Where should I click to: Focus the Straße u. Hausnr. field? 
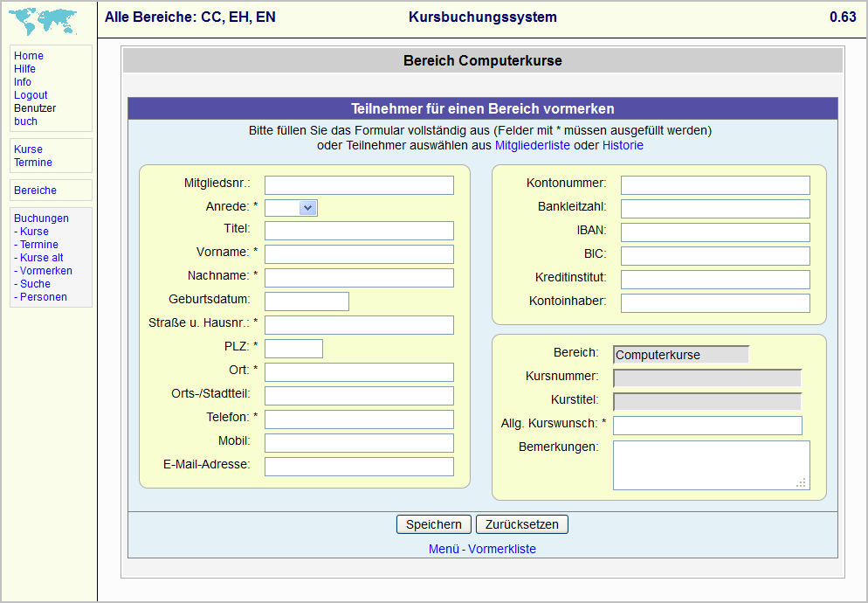click(x=359, y=325)
